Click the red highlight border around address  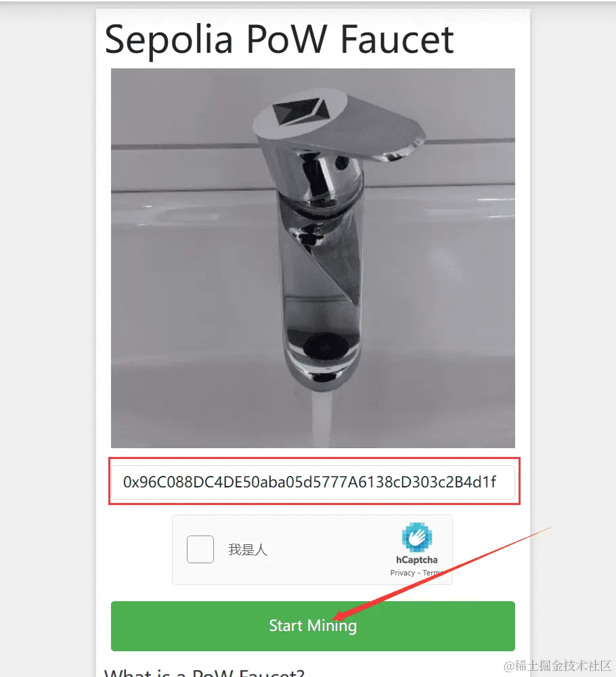(314, 458)
